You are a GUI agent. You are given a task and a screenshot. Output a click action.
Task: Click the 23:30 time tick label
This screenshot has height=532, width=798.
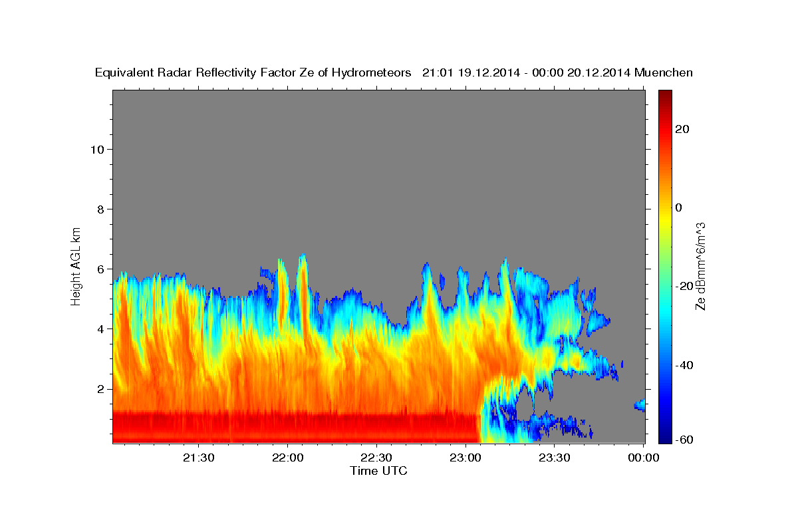(x=554, y=458)
